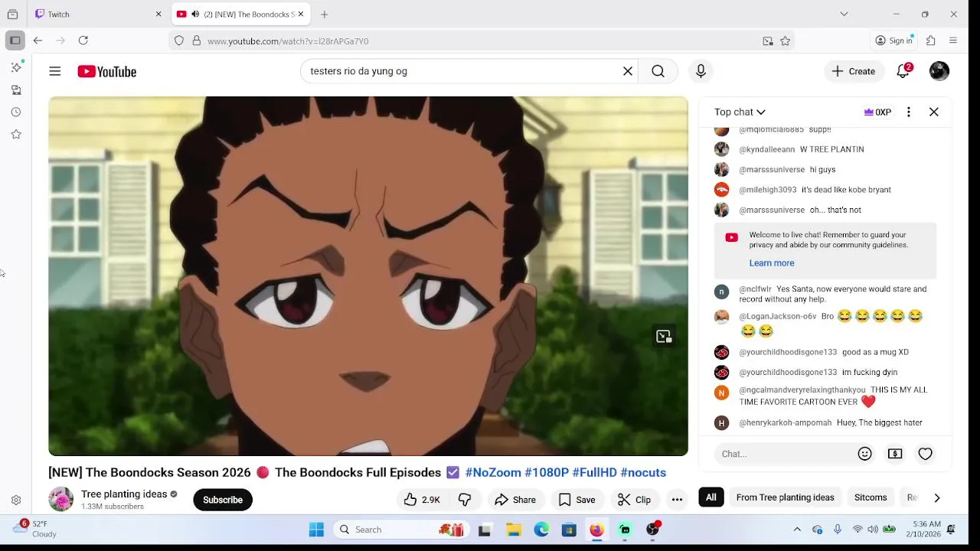Select the Sitcoms chip

(x=871, y=497)
